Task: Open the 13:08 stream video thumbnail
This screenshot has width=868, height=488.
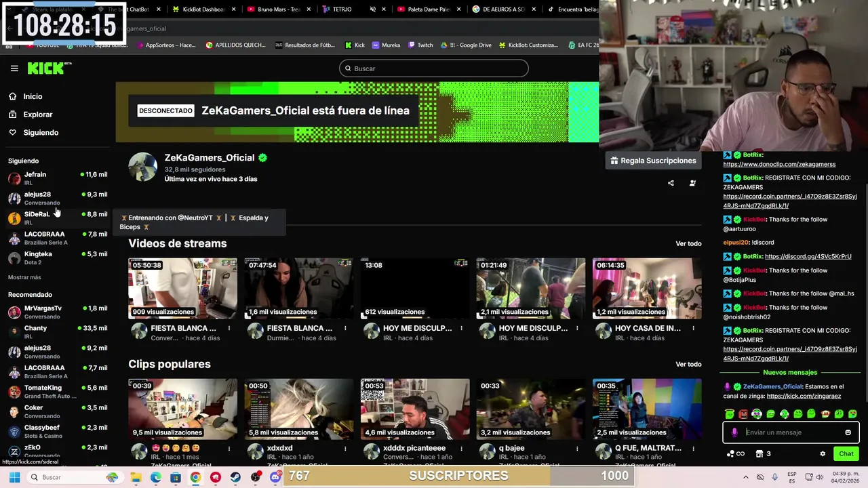Action: pyautogui.click(x=415, y=288)
